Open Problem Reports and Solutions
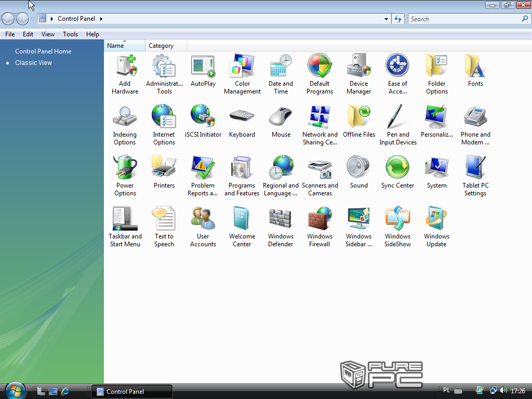 (203, 177)
